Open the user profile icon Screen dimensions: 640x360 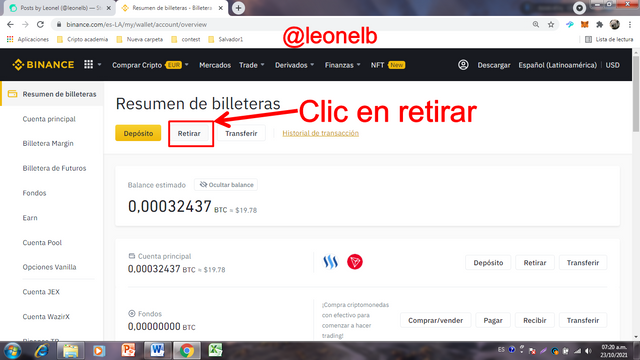tap(463, 65)
